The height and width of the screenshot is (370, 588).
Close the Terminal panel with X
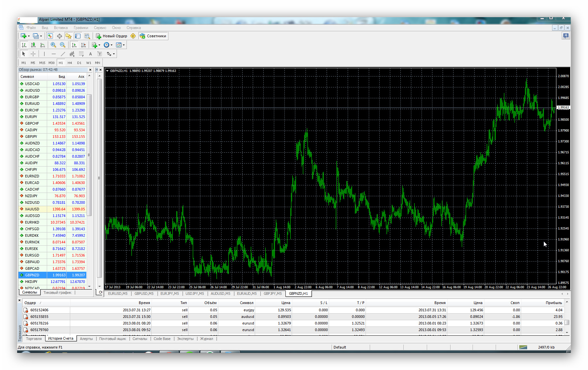pyautogui.click(x=19, y=300)
